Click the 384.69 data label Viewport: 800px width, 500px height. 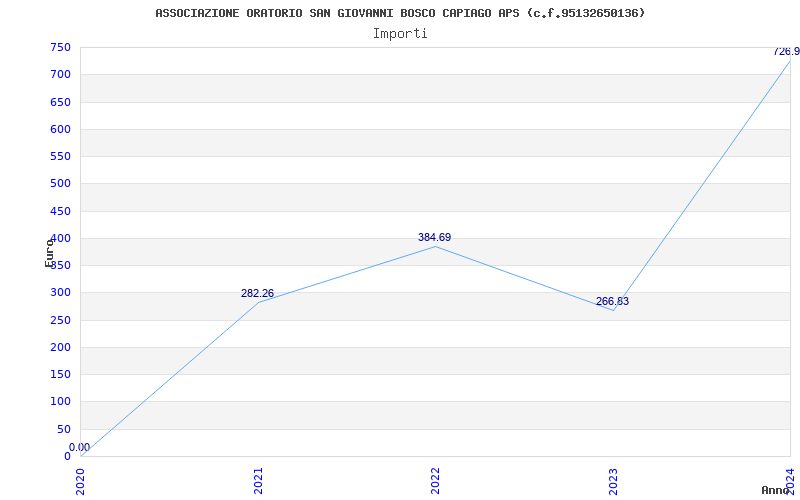pos(435,237)
